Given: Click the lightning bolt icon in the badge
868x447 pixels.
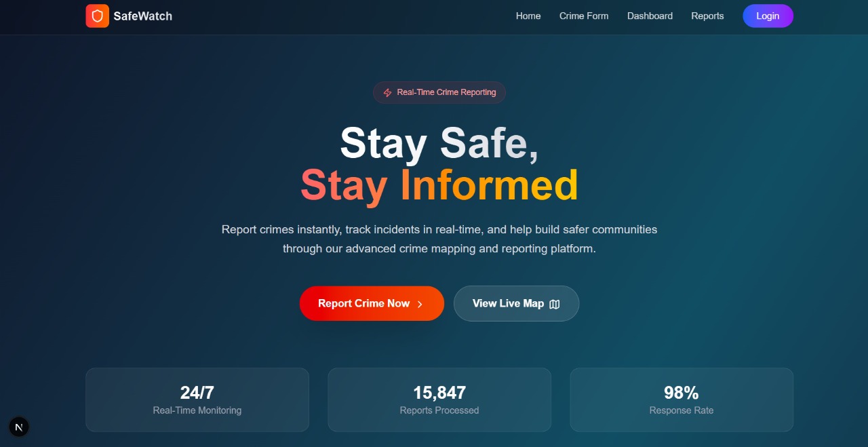Looking at the screenshot, I should tap(388, 93).
